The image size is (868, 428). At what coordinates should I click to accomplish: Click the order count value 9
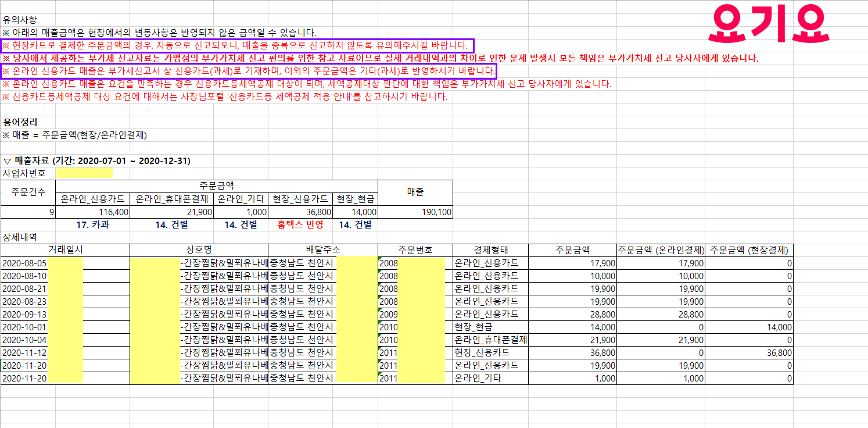point(28,212)
